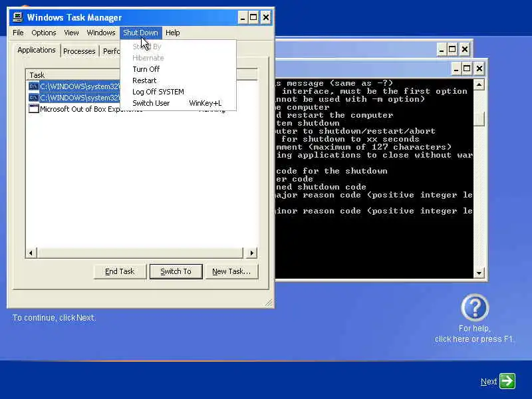Click the Switch To button
The height and width of the screenshot is (399, 532).
[x=176, y=271]
